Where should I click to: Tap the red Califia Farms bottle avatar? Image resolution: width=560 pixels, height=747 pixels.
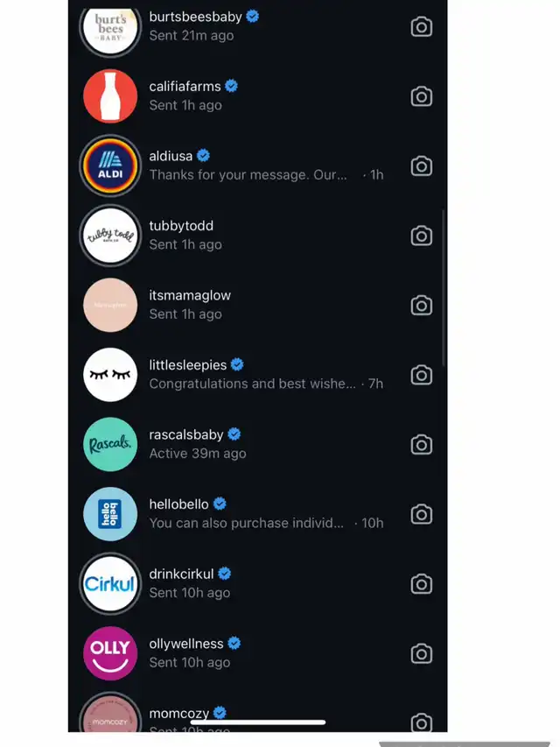pyautogui.click(x=110, y=96)
